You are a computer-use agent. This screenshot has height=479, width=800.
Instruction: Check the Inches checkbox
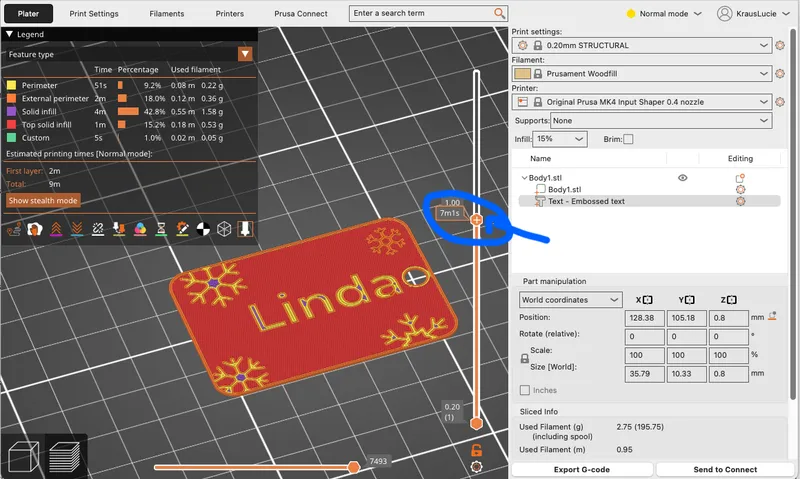point(525,390)
